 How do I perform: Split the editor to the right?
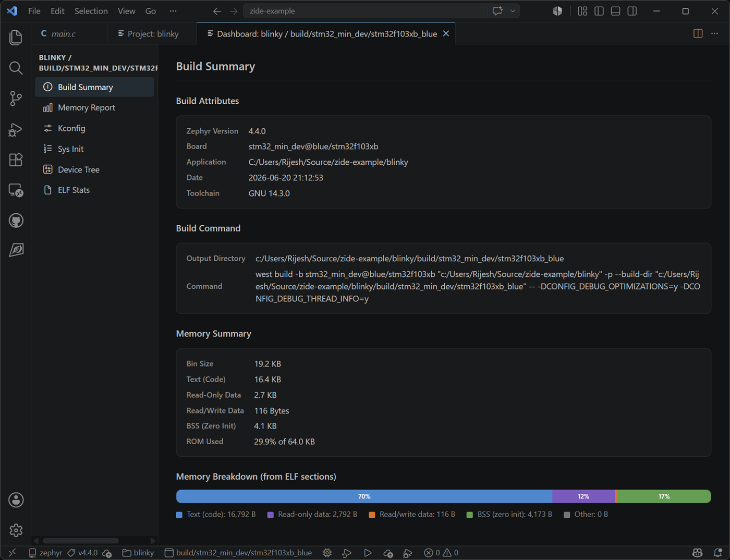coord(698,33)
